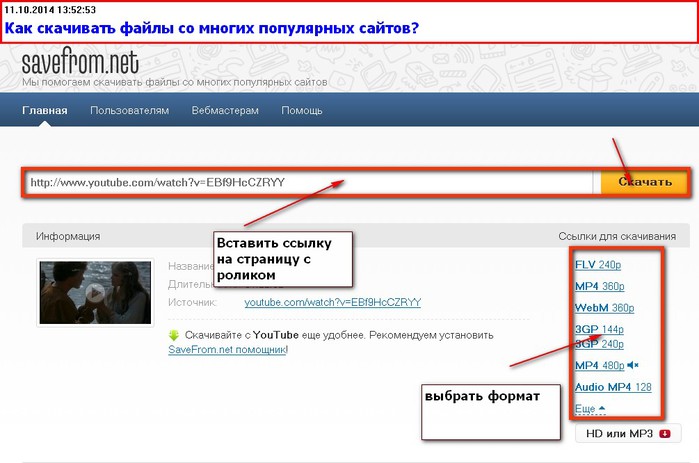This screenshot has height=463, width=699.
Task: Click the savefrom.net logo
Action: (80, 60)
